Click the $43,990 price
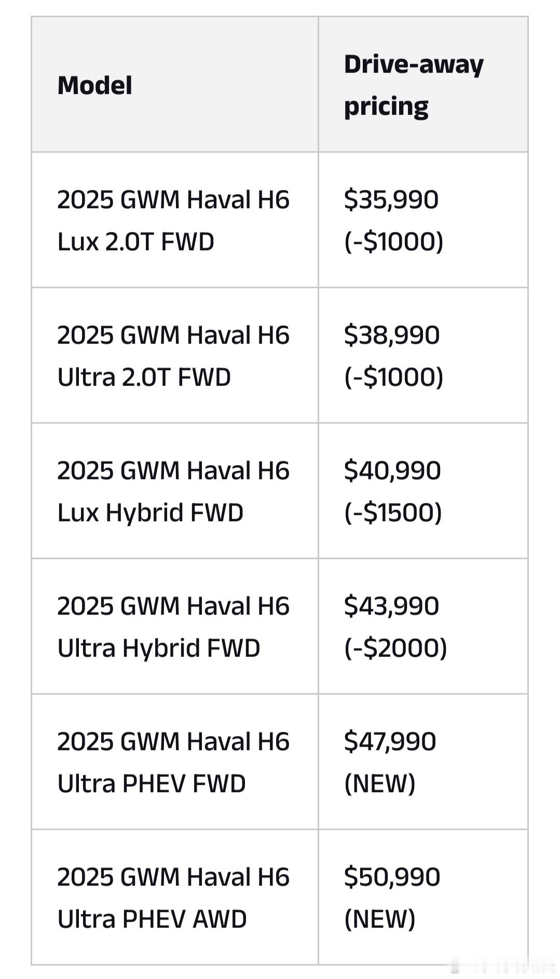The height and width of the screenshot is (979, 560). [x=392, y=606]
